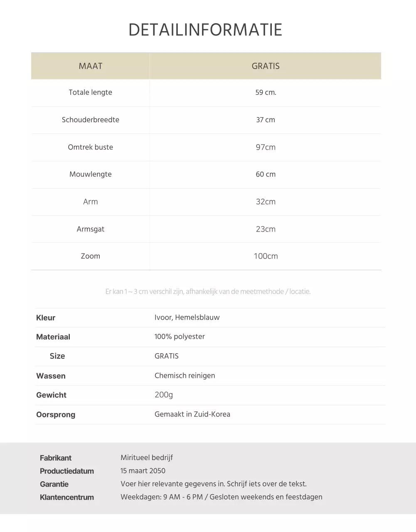Click the Armsgat row label

coord(91,229)
